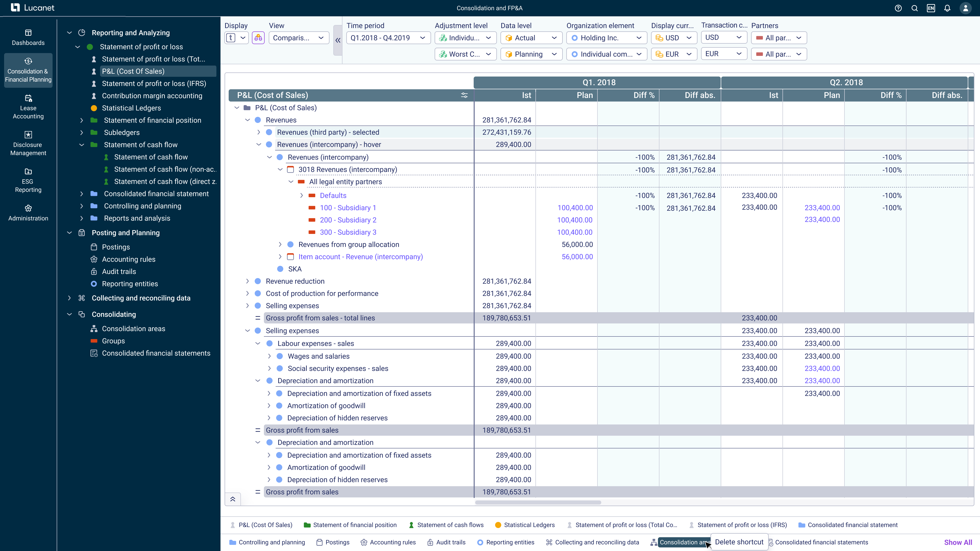Select Contribution margin accounting item

[x=152, y=96]
